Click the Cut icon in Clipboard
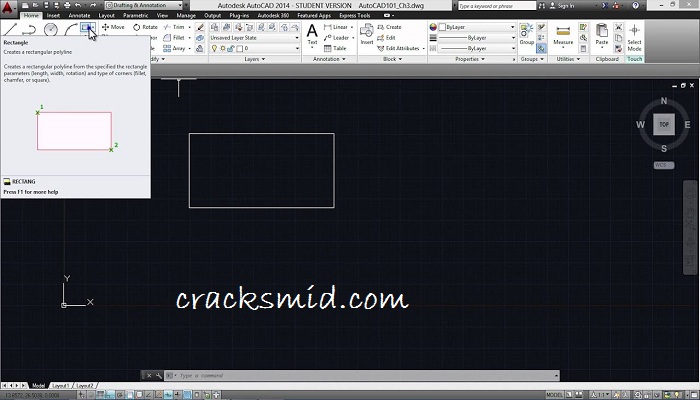This screenshot has width=700, height=400. coord(618,27)
